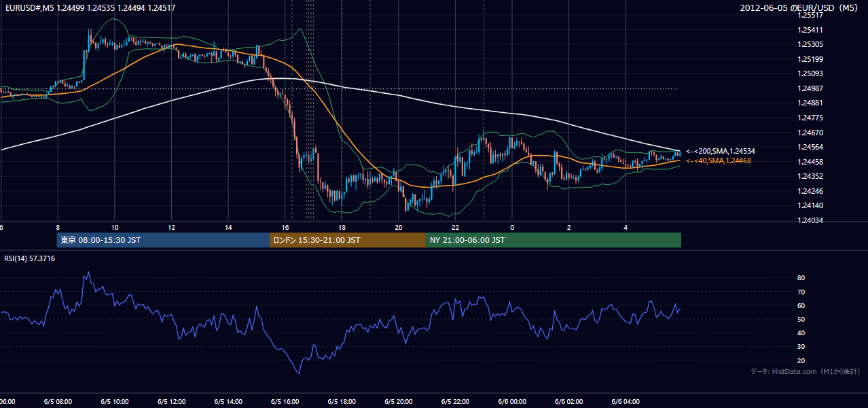Viewport: 868px width, 408px height.
Task: Click the 6/5 10:00 time label
Action: pos(115,402)
